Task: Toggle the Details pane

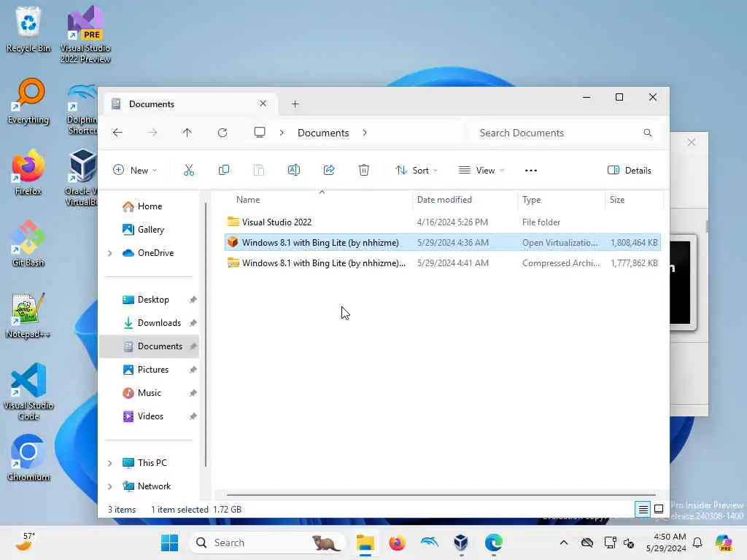Action: [x=629, y=171]
